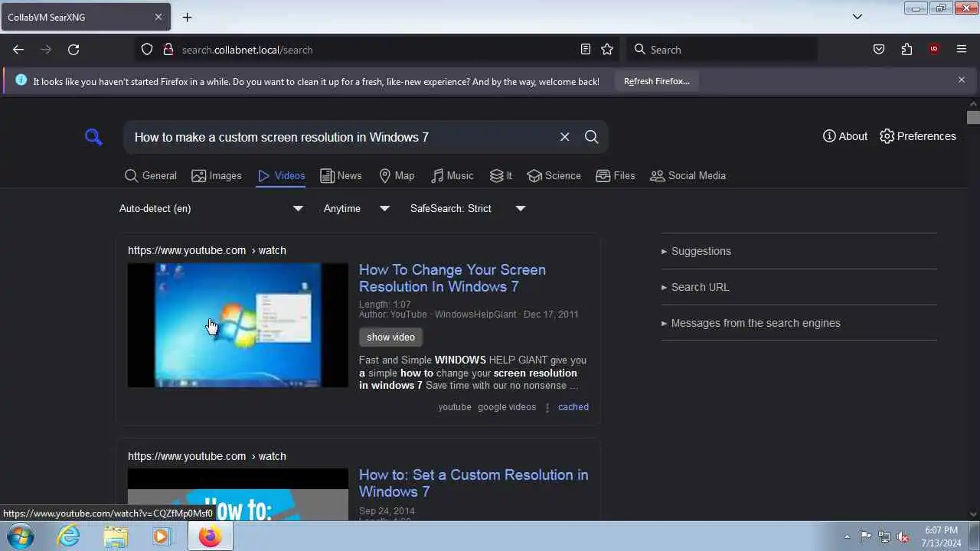Open the Music tab

click(x=452, y=175)
